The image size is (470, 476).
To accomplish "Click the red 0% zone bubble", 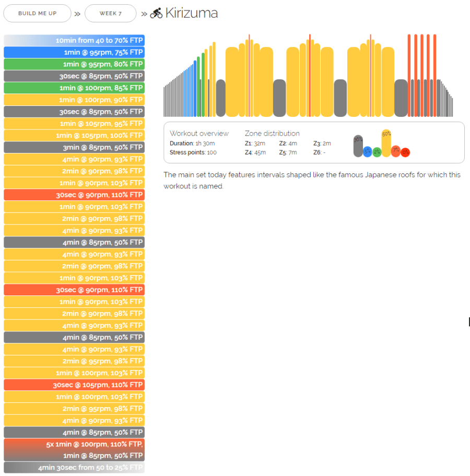I will click(405, 152).
